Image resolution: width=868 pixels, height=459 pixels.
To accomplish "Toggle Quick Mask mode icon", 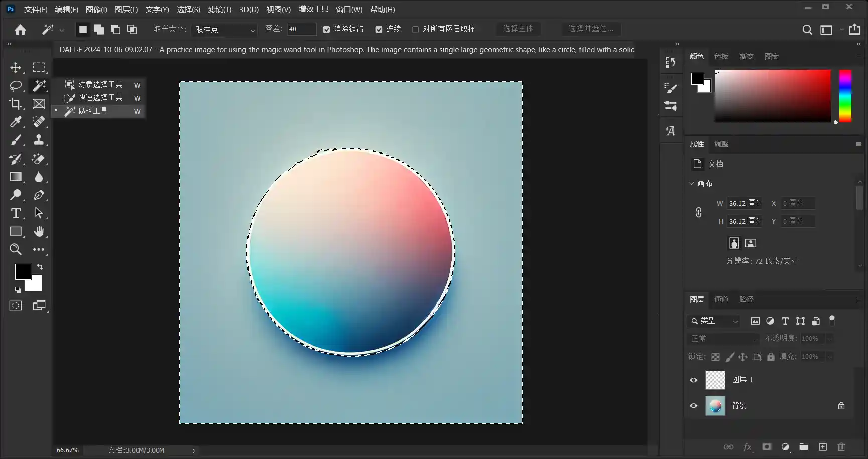I will [x=16, y=305].
